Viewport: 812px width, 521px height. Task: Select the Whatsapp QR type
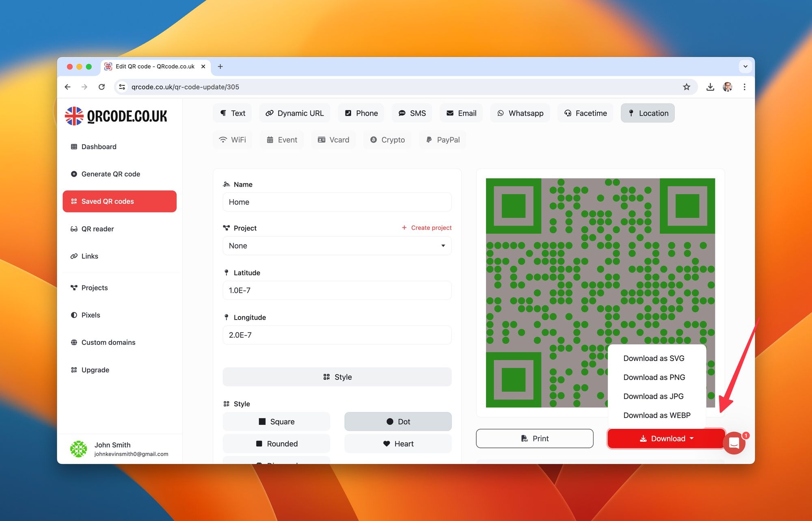pos(520,113)
